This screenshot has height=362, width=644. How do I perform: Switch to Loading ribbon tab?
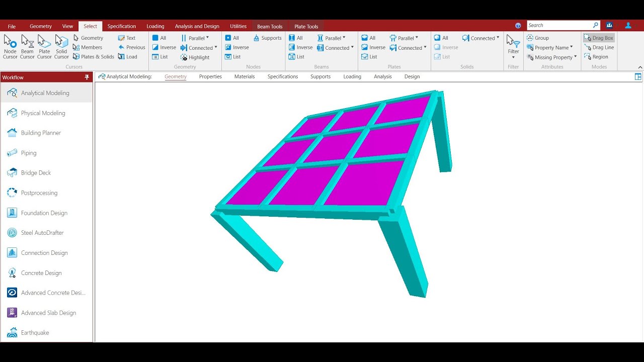[155, 26]
